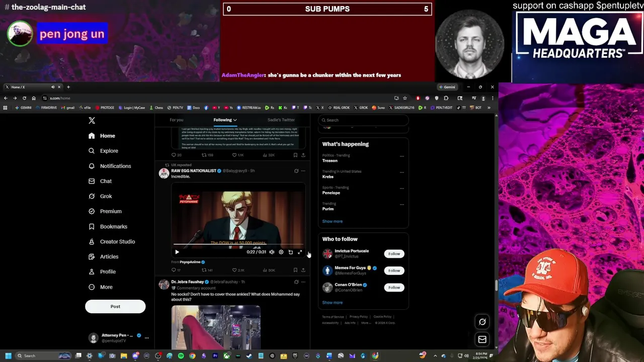This screenshot has height=362, width=644.
Task: Switch to Sadie's Twitter tab
Action: coord(281,120)
